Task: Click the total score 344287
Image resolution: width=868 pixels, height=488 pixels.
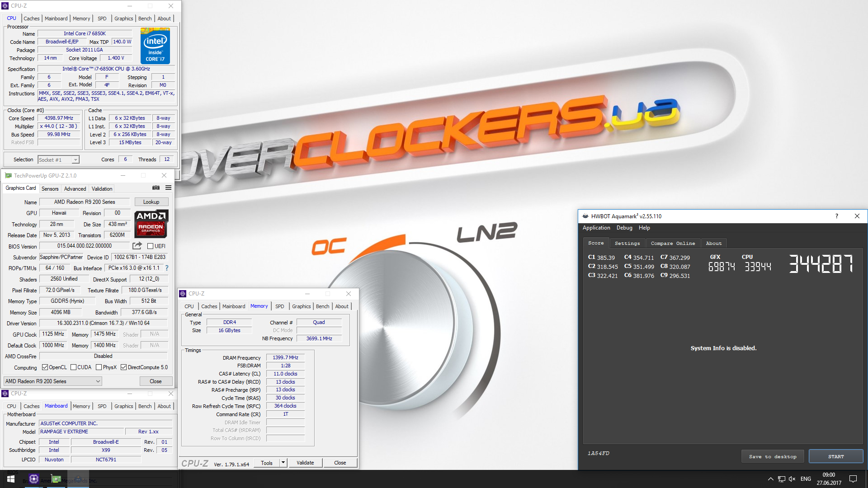Action: tap(821, 264)
